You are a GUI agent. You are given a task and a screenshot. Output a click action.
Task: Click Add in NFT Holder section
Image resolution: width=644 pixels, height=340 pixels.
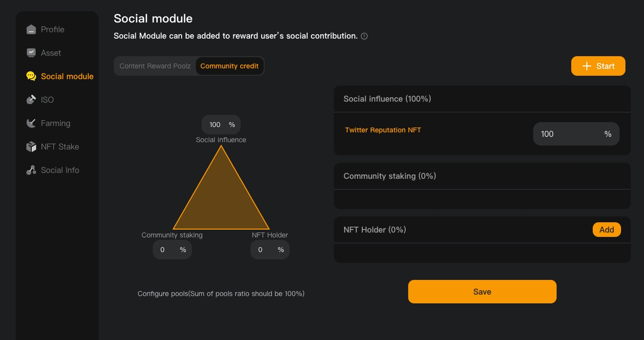606,230
